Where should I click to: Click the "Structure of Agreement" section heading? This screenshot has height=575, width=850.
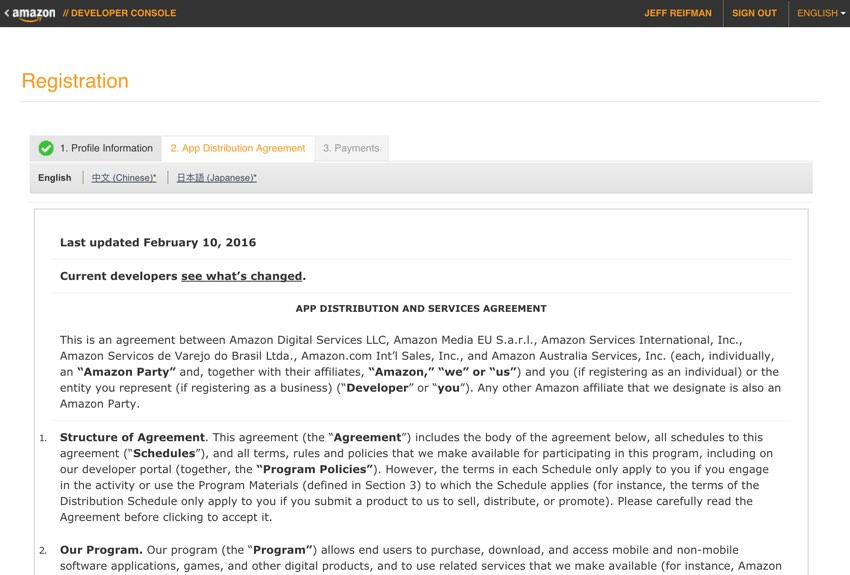132,437
